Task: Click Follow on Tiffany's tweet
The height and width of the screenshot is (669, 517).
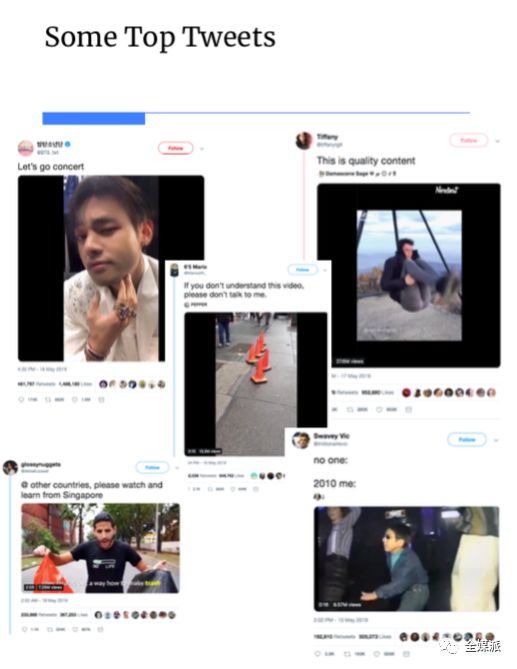Action: tap(468, 140)
